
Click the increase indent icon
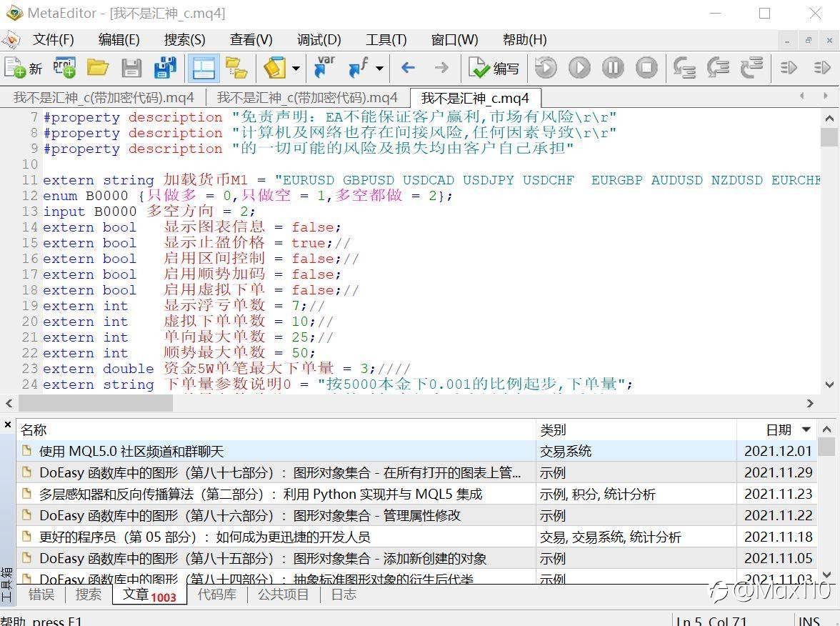[789, 67]
